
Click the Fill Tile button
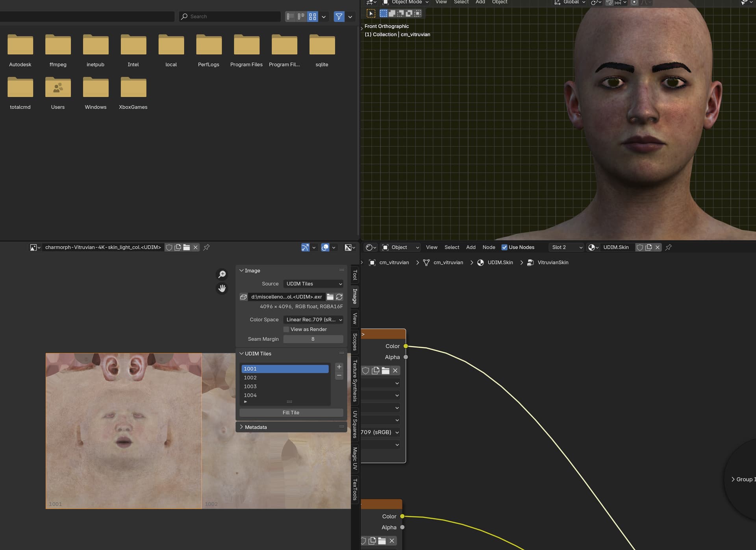point(291,413)
